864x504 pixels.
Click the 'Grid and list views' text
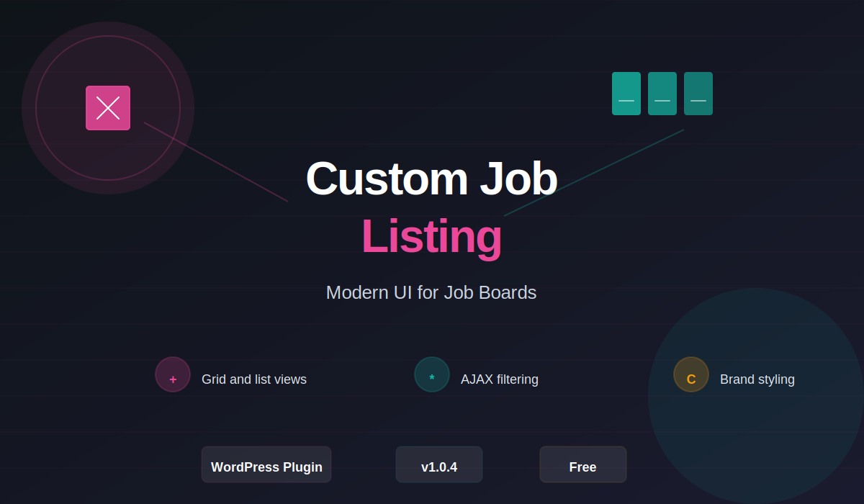tap(254, 379)
